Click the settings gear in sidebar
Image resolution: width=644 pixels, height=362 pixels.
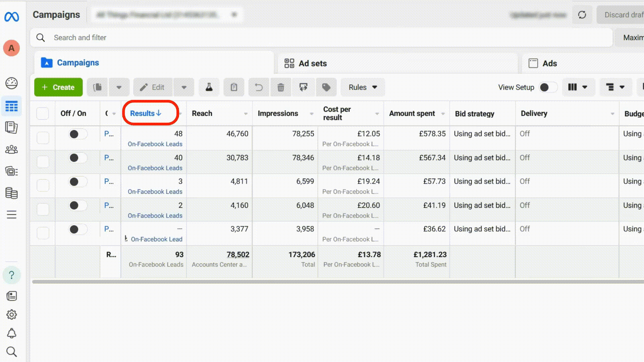(x=11, y=314)
